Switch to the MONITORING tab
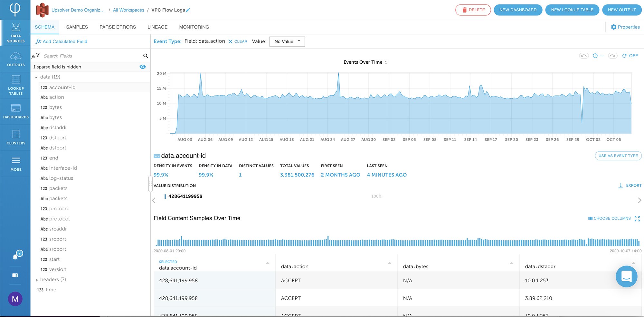Screen dimensions: 644x317 194,27
